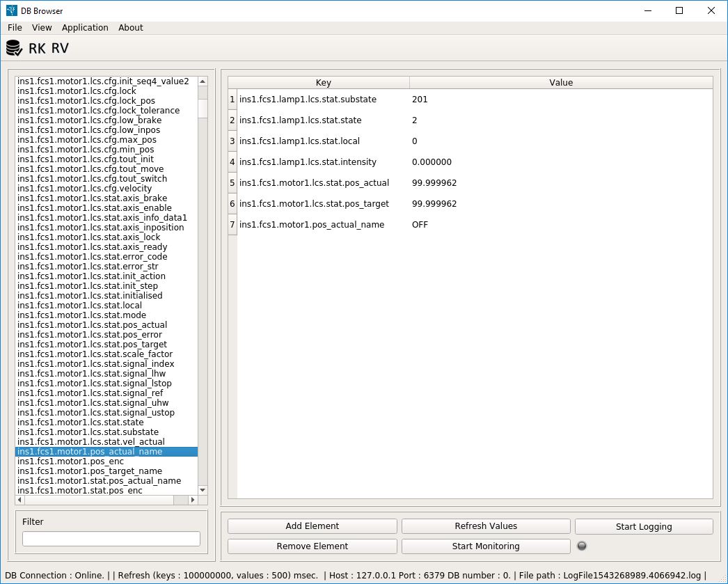Open the Application menu

[85, 28]
